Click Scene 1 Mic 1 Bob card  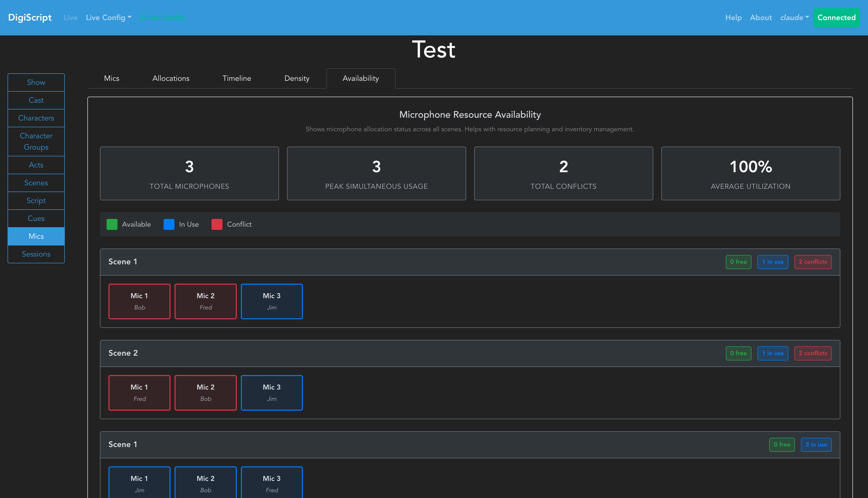tap(139, 301)
